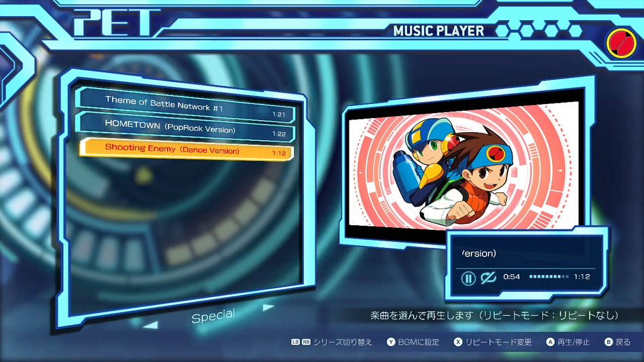
Task: Click the MUSIC PLAYER title
Action: 439,31
